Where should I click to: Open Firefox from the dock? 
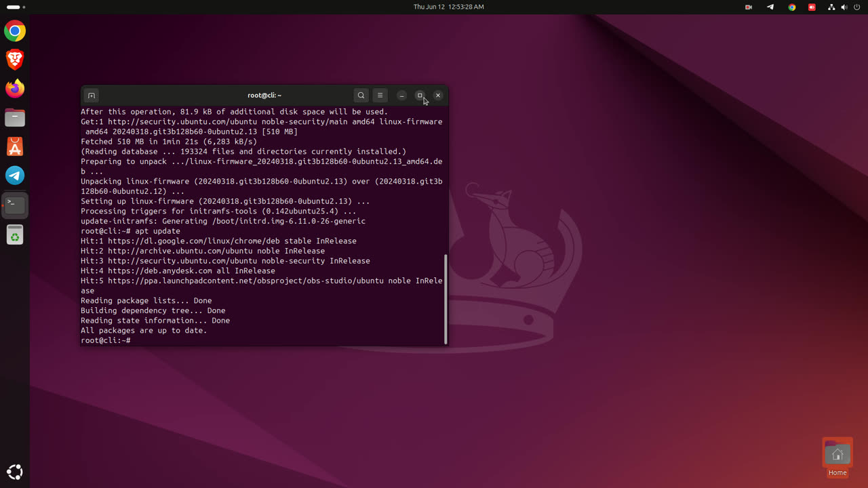tap(15, 89)
